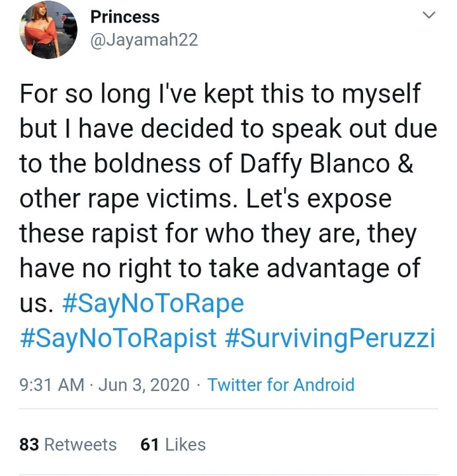Click the number 61 like count
The image size is (457, 476).
(150, 445)
